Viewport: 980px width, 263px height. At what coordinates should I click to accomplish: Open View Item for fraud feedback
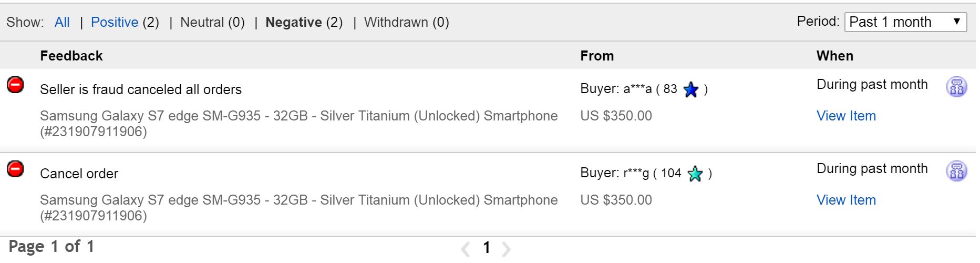pyautogui.click(x=846, y=116)
